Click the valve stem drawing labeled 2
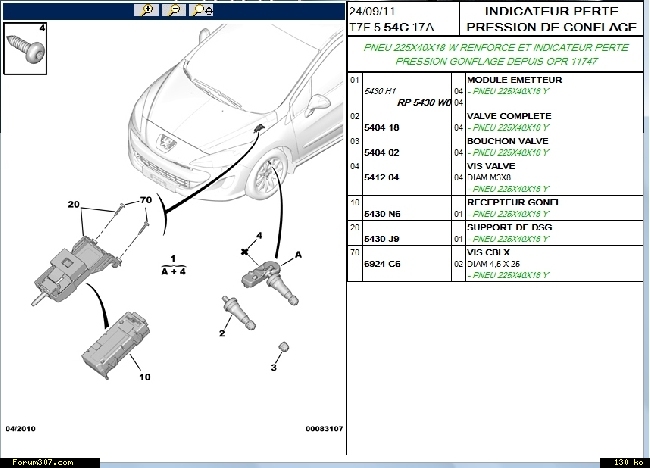This screenshot has width=650, height=468. [238, 313]
